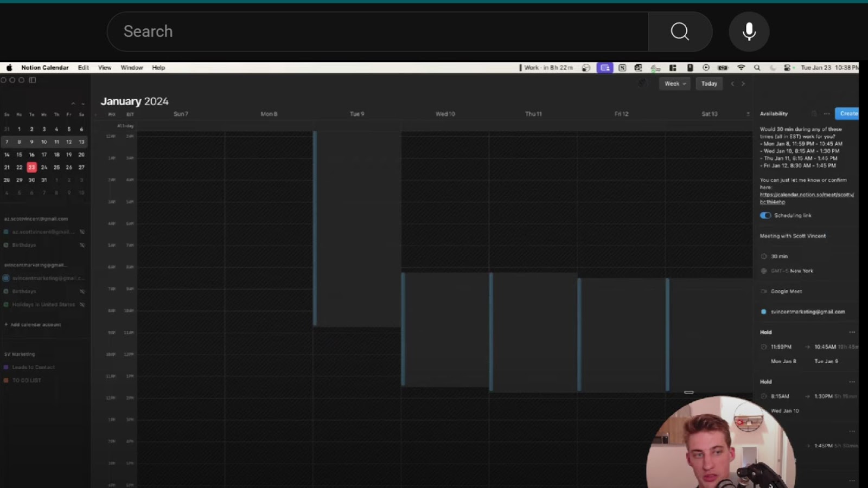Click Wed Jan 10 hold date
The height and width of the screenshot is (488, 868).
pos(785,411)
